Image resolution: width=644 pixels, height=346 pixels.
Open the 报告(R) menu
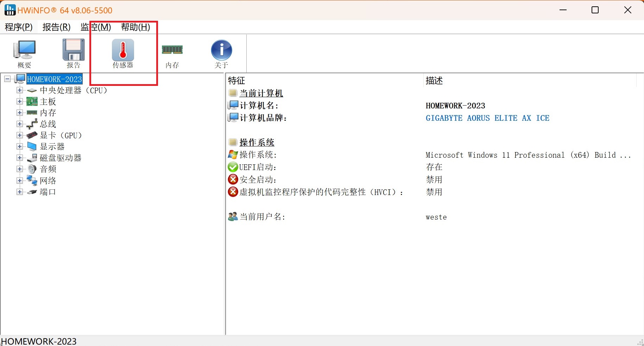pos(56,27)
